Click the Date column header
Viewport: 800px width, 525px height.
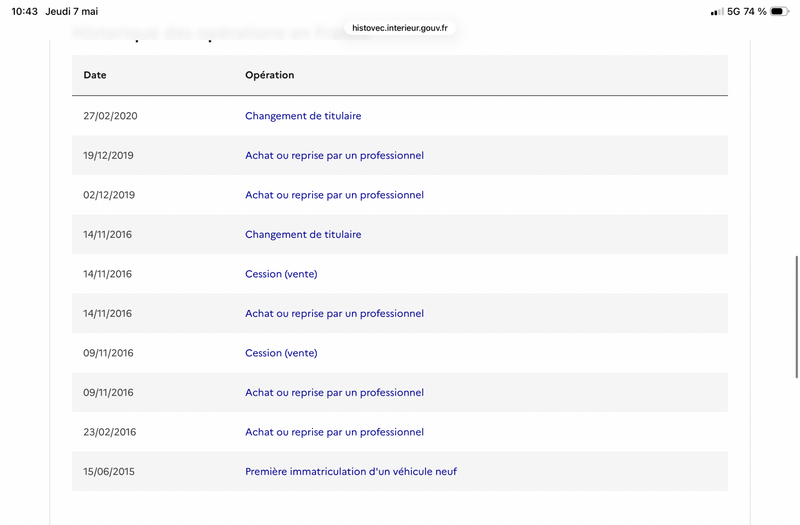click(x=95, y=75)
